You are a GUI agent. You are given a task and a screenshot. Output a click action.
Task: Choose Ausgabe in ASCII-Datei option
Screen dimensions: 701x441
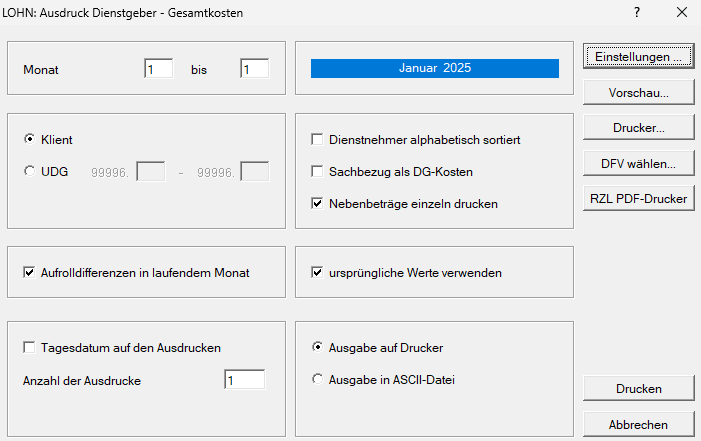pos(318,380)
